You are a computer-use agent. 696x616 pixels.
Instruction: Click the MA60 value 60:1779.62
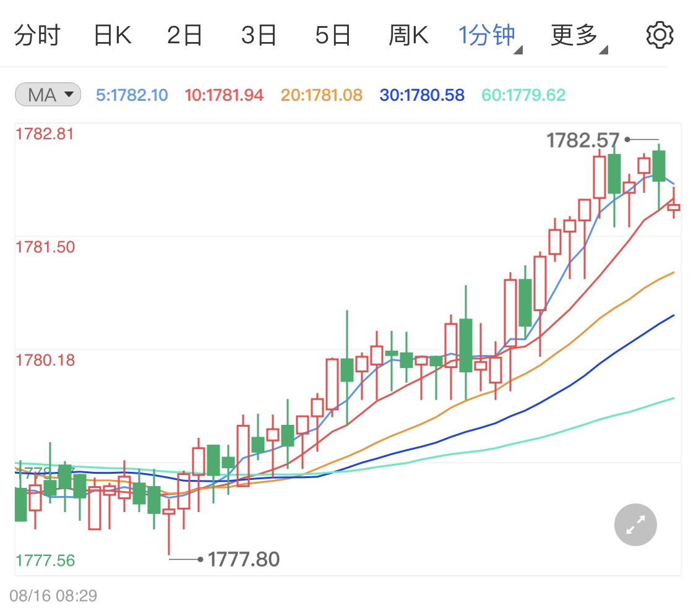coord(523,95)
